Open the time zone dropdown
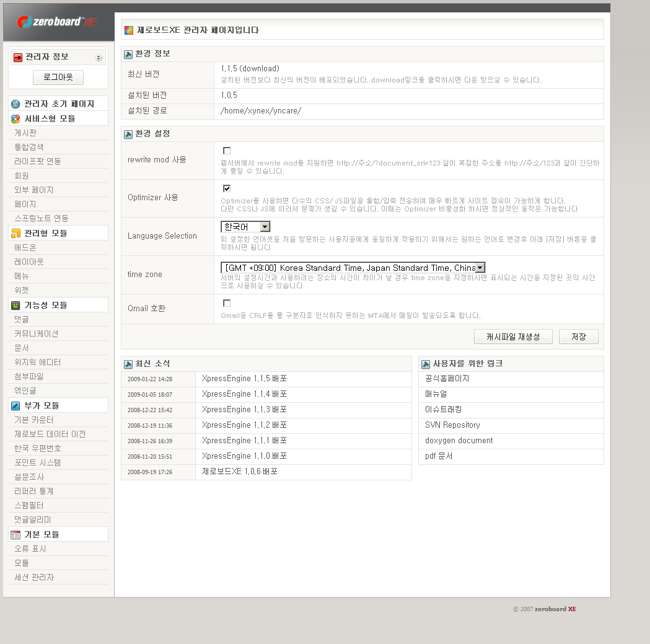The width and height of the screenshot is (650, 644). pyautogui.click(x=353, y=268)
